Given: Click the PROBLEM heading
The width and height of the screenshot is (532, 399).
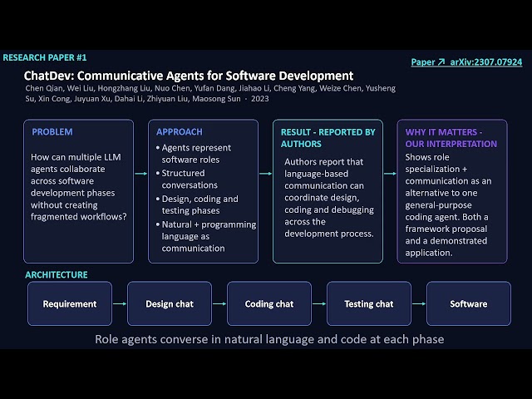Looking at the screenshot, I should tap(52, 131).
